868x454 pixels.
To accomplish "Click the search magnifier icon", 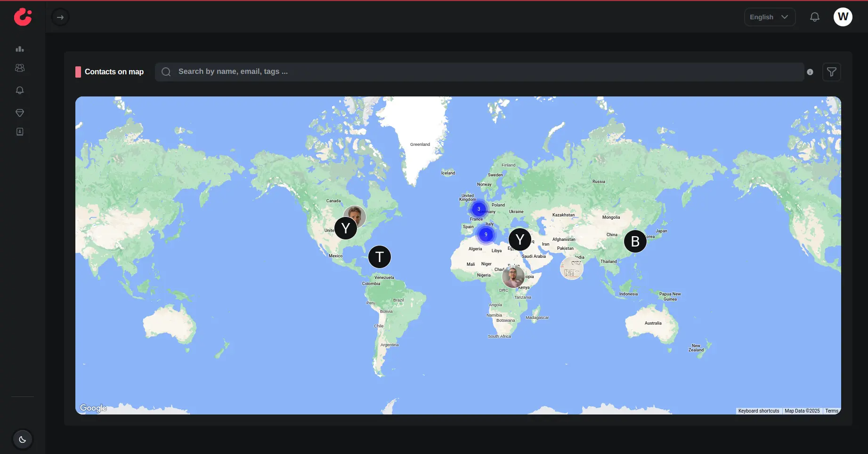I will click(166, 72).
